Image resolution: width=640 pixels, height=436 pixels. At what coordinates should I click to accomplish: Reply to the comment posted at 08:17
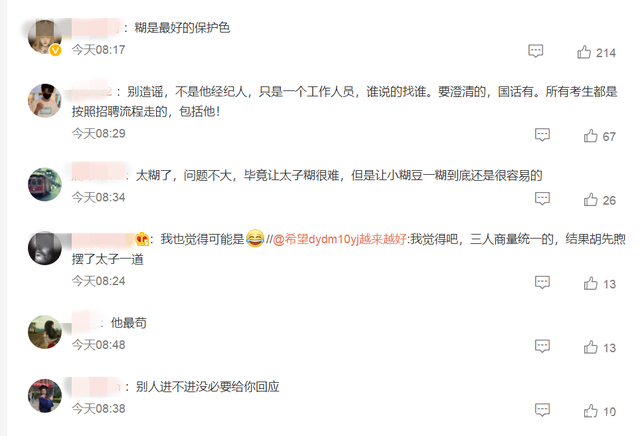point(536,51)
